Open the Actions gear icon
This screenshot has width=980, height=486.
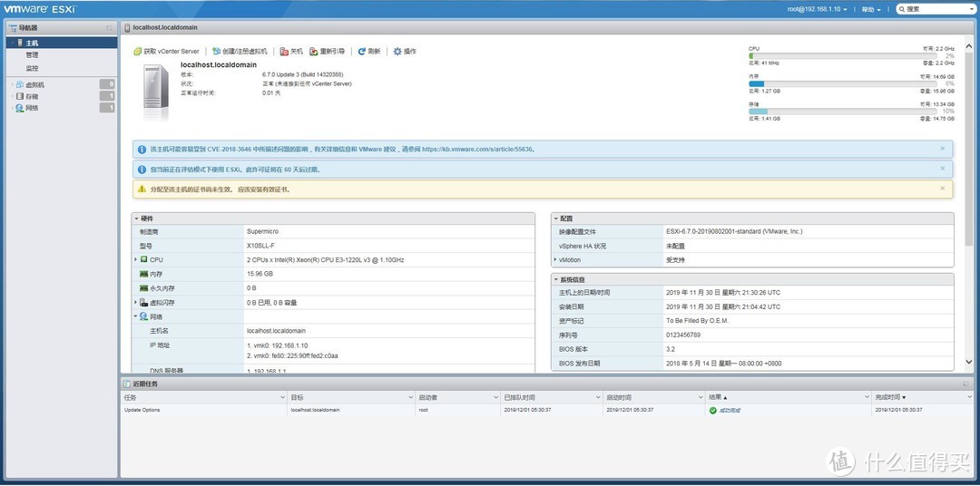coord(397,52)
